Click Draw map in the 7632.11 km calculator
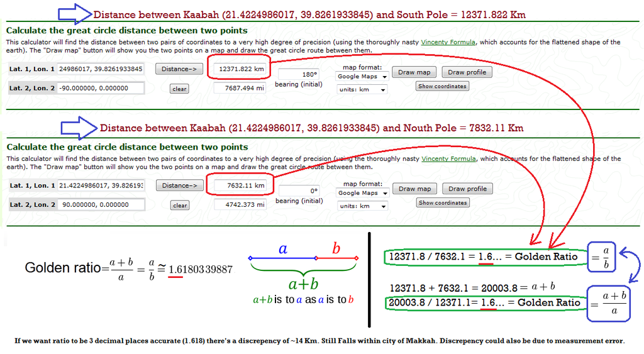Screen dimensions: 644x354 coord(414,189)
